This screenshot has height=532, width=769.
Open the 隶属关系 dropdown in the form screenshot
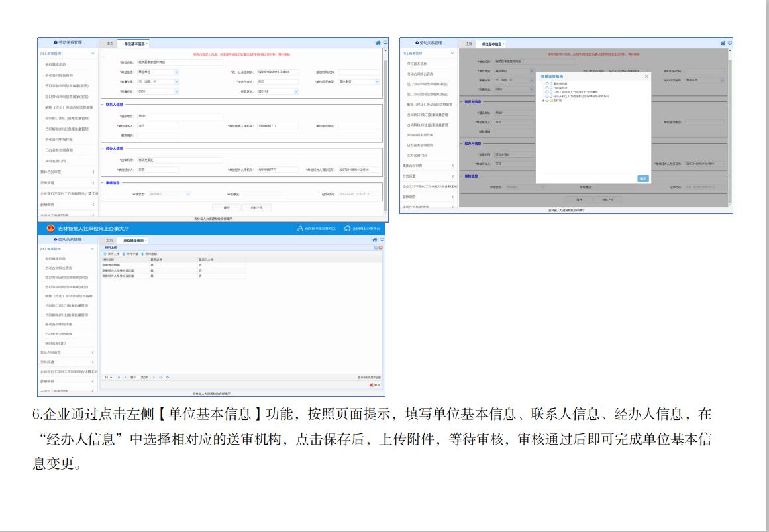(x=177, y=82)
